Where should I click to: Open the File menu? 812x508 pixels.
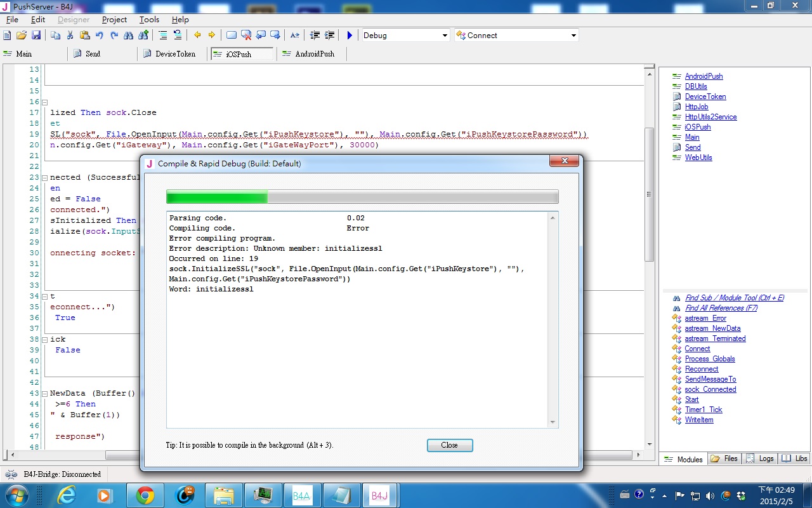coord(12,20)
